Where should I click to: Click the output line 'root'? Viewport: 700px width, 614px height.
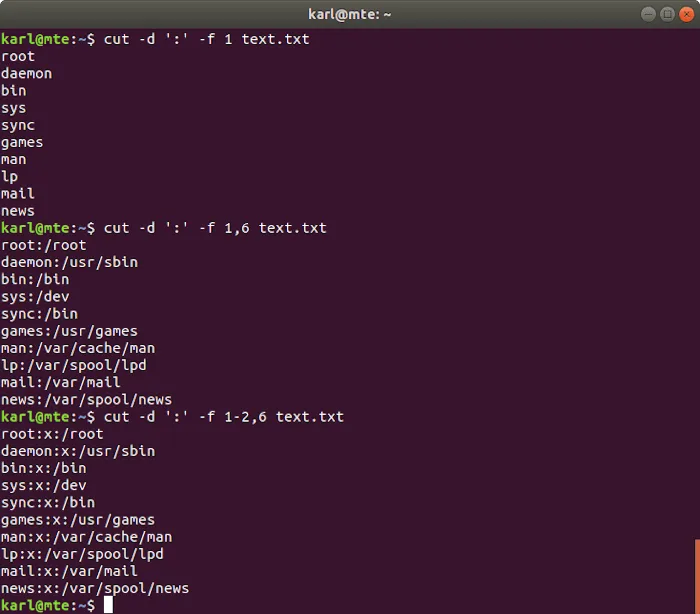[x=18, y=57]
